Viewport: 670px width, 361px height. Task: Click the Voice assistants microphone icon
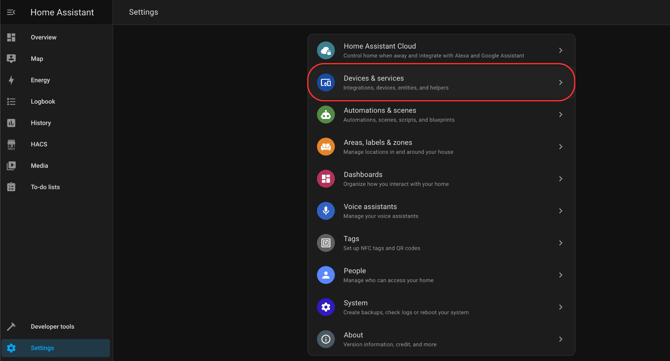[326, 211]
